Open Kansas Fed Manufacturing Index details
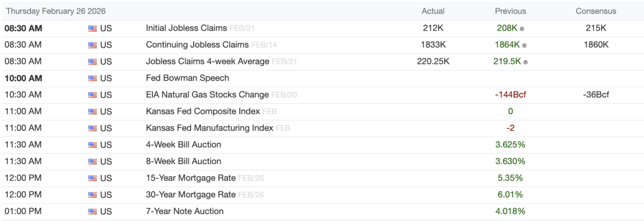The width and height of the screenshot is (644, 221). coord(210,129)
